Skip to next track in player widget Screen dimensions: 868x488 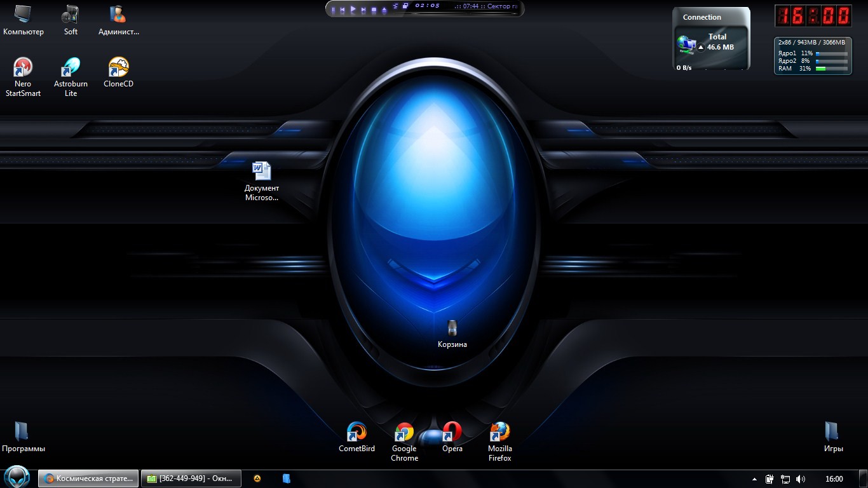point(363,10)
